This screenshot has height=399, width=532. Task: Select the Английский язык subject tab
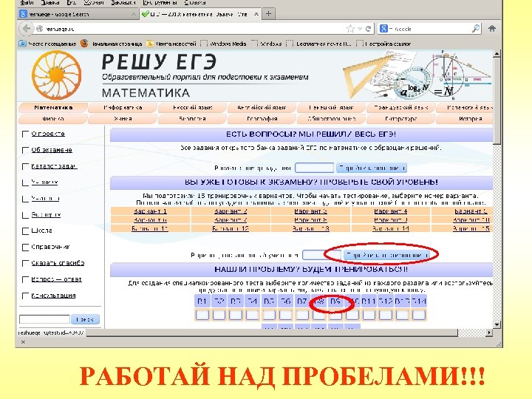coord(262,108)
